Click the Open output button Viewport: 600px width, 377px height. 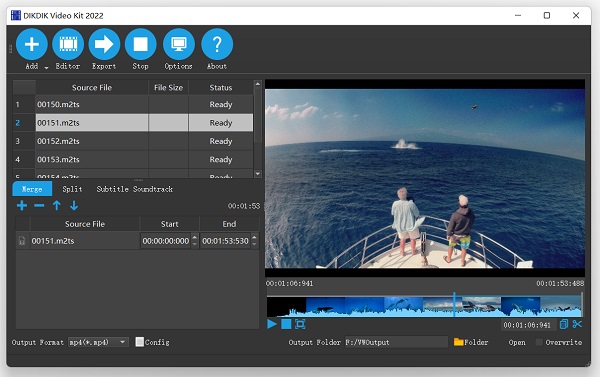click(517, 342)
